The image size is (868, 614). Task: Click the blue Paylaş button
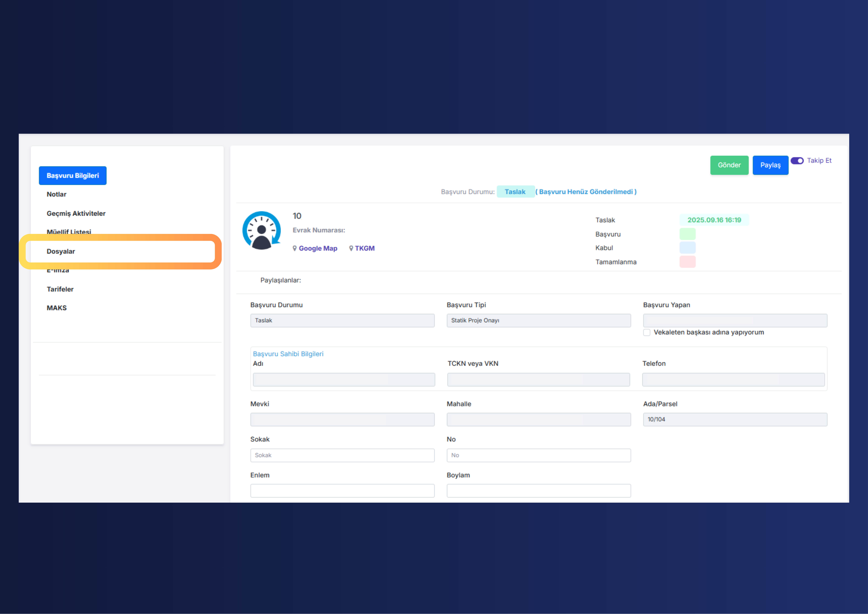pyautogui.click(x=771, y=165)
